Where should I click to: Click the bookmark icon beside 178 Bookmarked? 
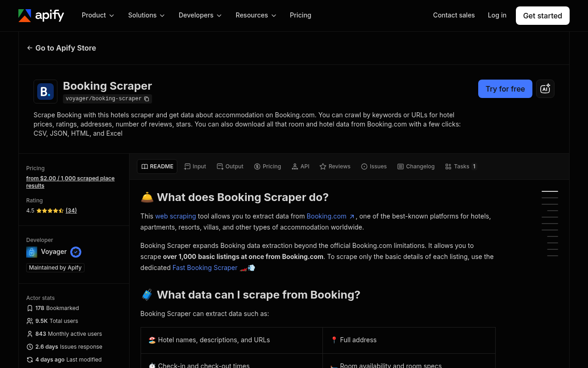pos(30,308)
